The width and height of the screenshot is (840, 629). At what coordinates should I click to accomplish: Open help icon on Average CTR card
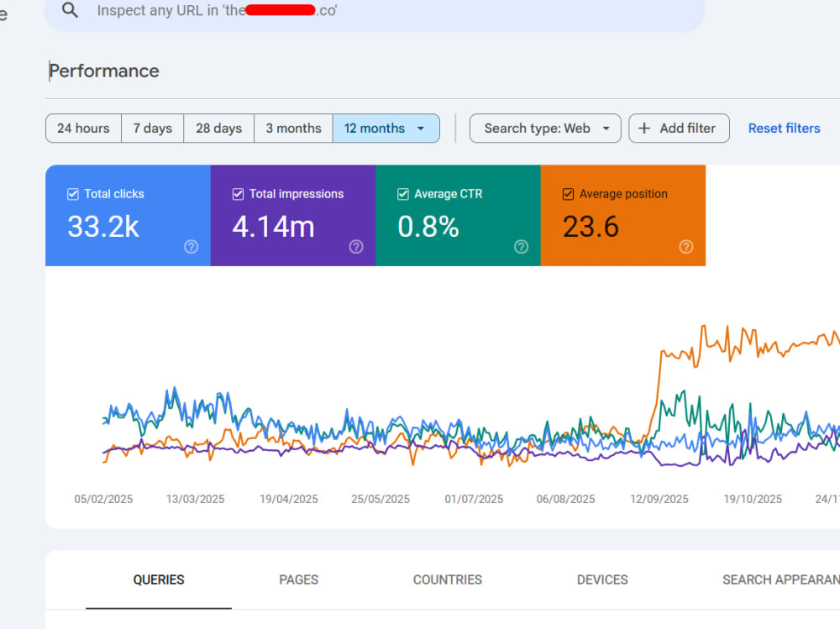pos(522,246)
